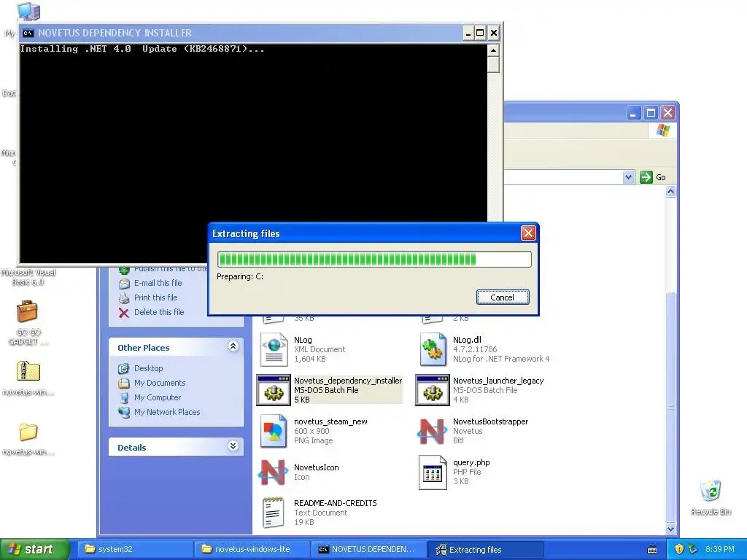Image resolution: width=747 pixels, height=560 pixels.
Task: Click the NovetusBootstrapper file name
Action: tap(490, 421)
